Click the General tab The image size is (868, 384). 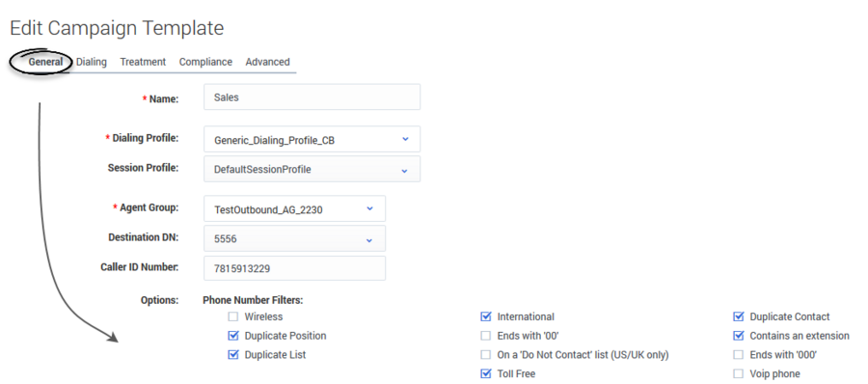coord(45,62)
